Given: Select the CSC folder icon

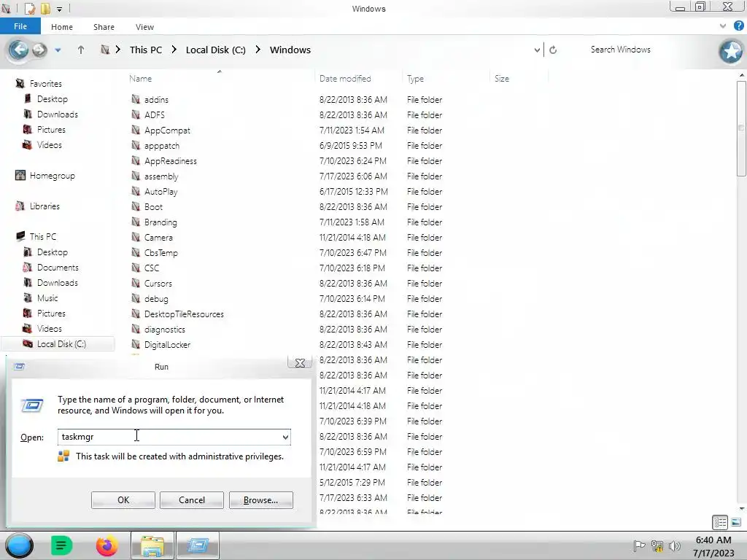Looking at the screenshot, I should (x=136, y=268).
